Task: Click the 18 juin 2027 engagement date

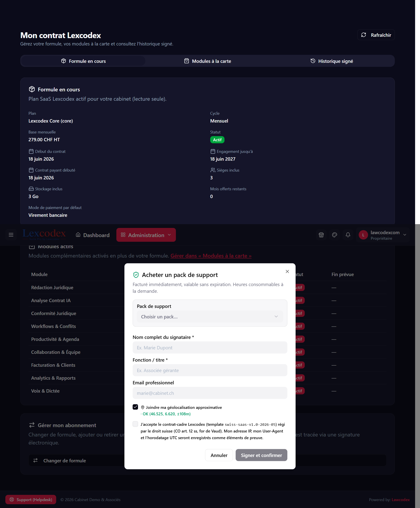Action: coord(222,159)
